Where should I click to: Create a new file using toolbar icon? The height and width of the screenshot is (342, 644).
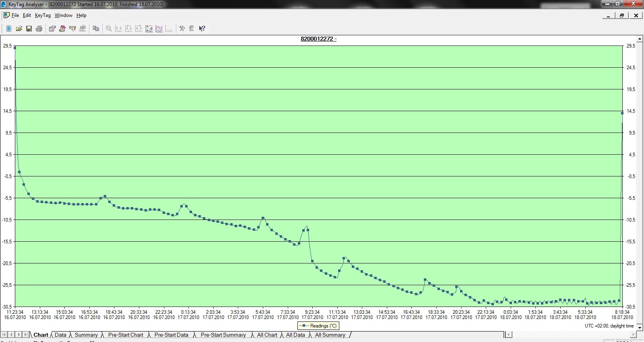9,29
